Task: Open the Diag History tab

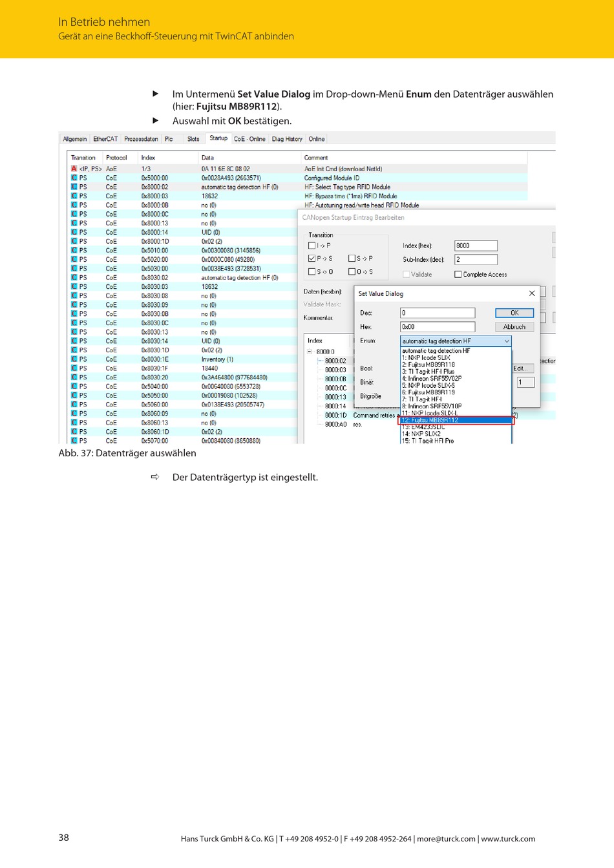Action: [287, 139]
